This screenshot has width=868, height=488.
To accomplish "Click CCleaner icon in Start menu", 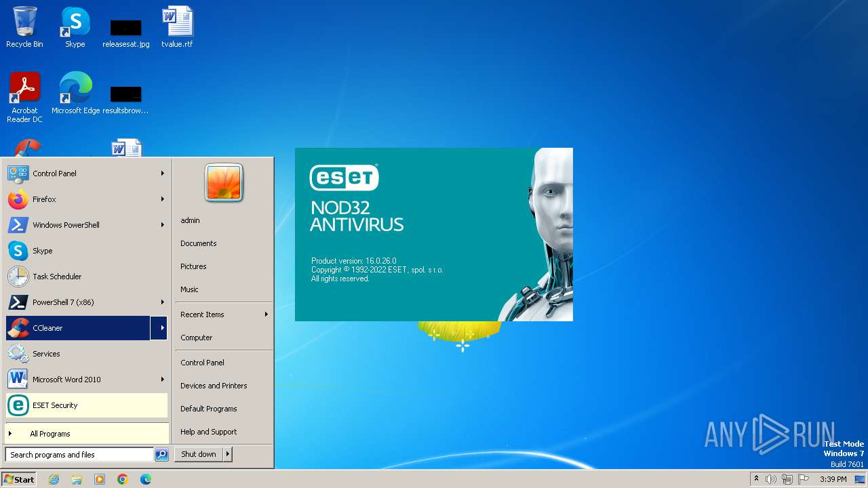I will click(18, 328).
